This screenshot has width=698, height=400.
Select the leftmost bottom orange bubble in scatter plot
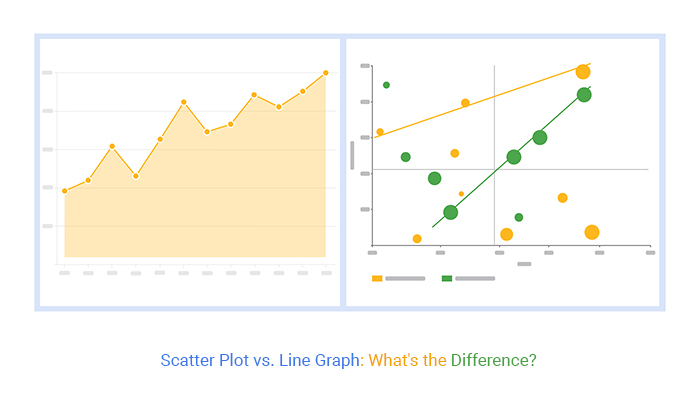tap(417, 239)
